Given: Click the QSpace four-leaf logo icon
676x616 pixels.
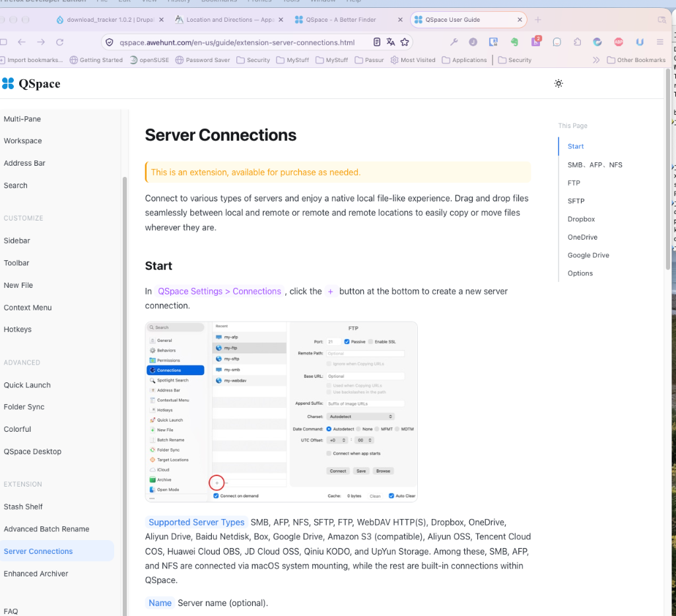Looking at the screenshot, I should (8, 83).
